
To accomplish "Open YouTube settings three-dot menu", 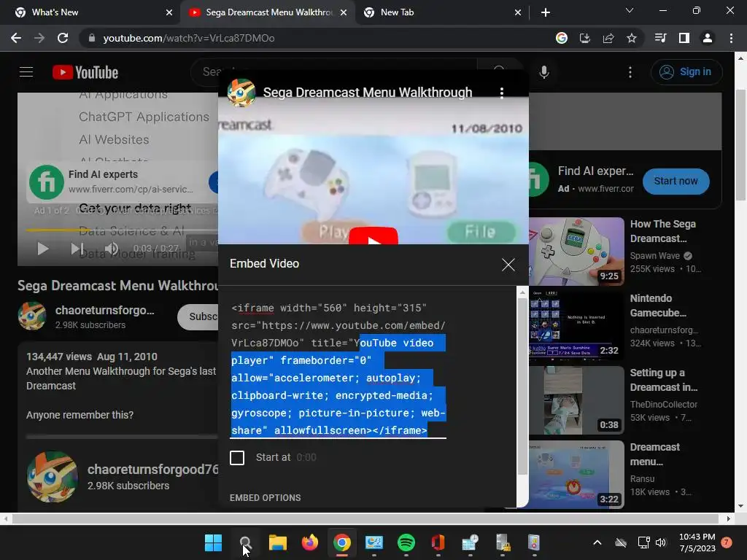I will coord(630,72).
